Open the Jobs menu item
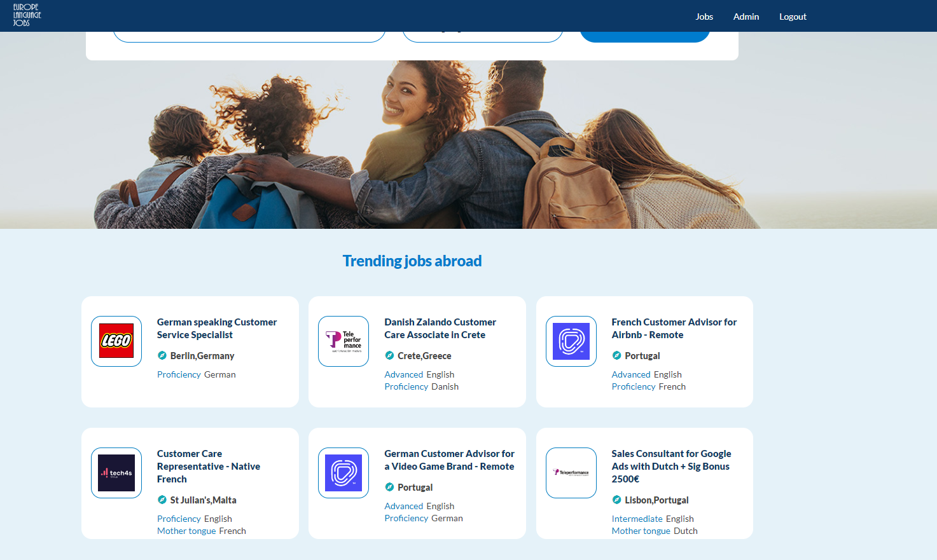Screen dimensions: 937x560 704,17
